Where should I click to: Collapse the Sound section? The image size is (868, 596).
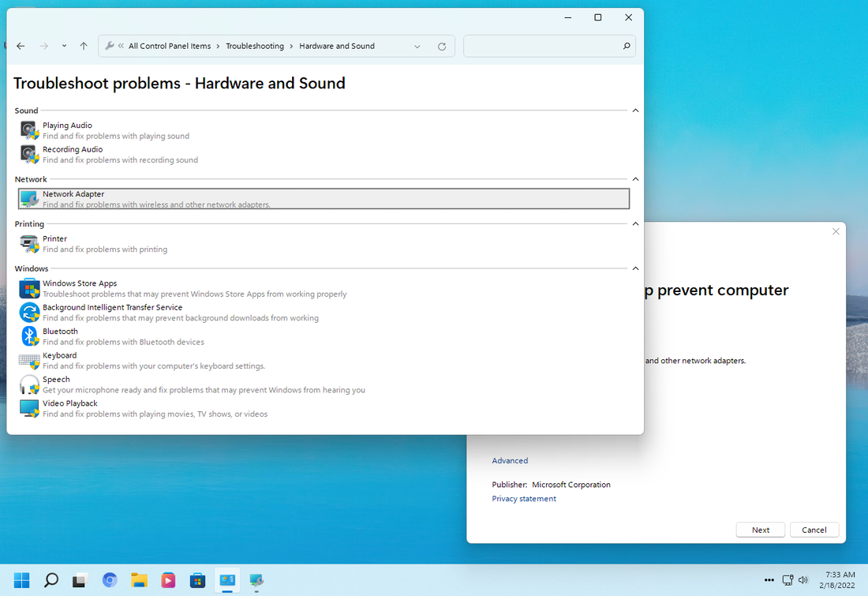tap(635, 111)
